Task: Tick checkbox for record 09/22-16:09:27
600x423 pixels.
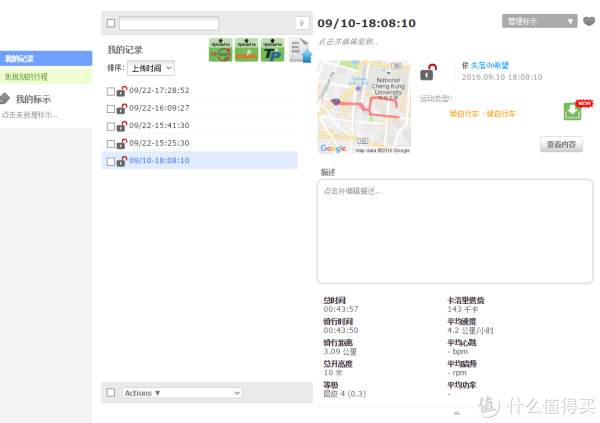Action: click(111, 109)
